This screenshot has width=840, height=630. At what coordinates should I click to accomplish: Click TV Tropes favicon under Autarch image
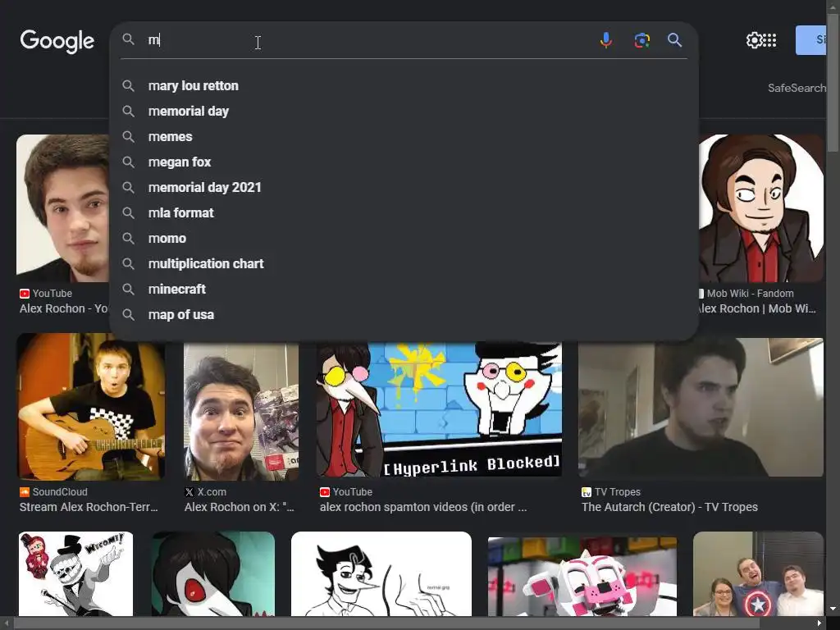(586, 492)
